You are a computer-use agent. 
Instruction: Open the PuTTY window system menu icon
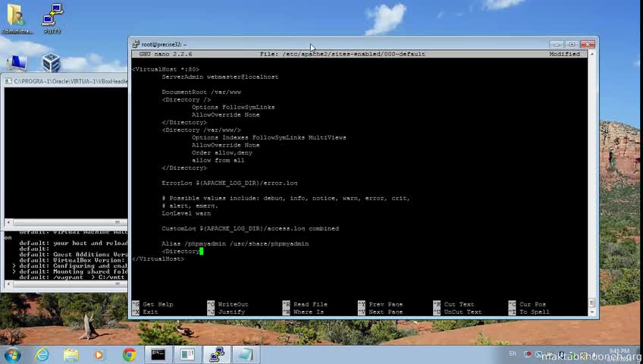136,44
